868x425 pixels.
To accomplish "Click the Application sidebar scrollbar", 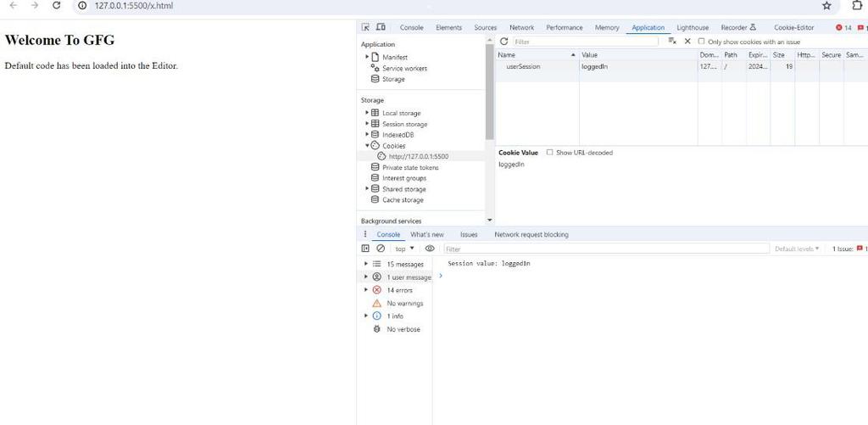I will [x=489, y=92].
